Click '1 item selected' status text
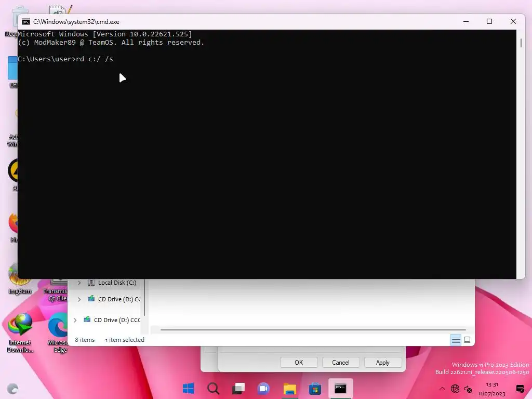532x399 pixels. (125, 340)
